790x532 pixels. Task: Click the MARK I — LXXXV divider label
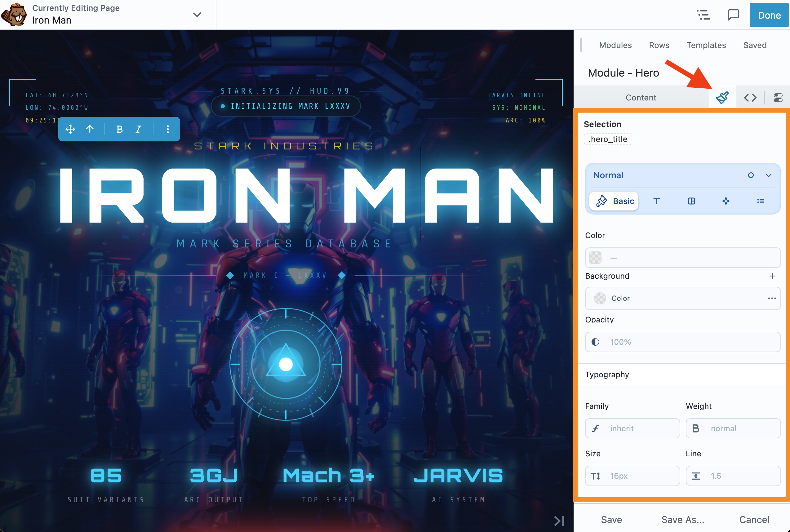coord(285,275)
